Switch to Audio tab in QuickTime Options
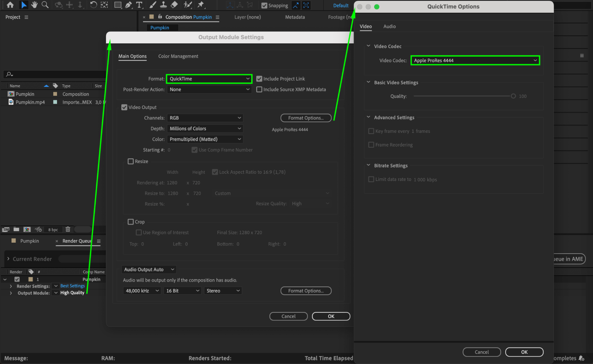The height and width of the screenshot is (364, 593). point(389,26)
